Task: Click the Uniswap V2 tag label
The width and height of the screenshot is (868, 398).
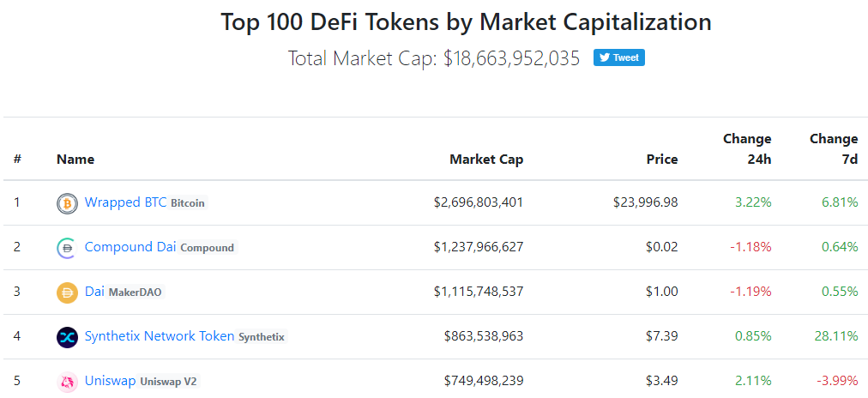Action: pos(169,382)
